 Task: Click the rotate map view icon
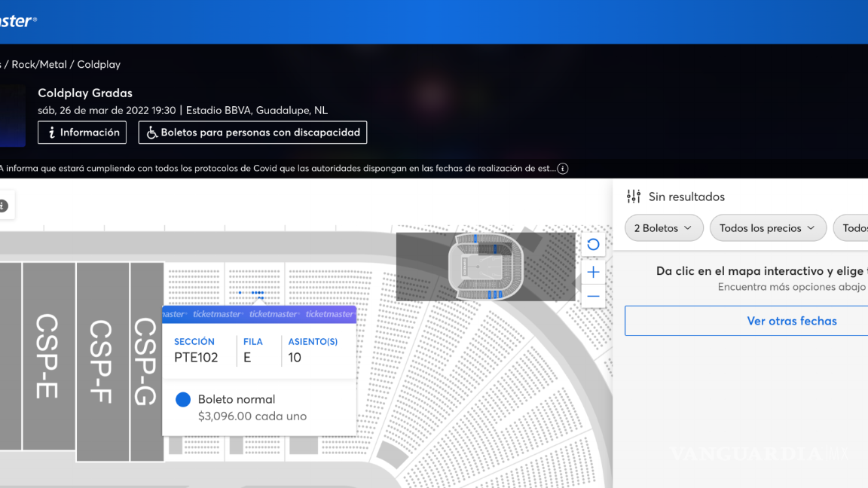tap(593, 244)
